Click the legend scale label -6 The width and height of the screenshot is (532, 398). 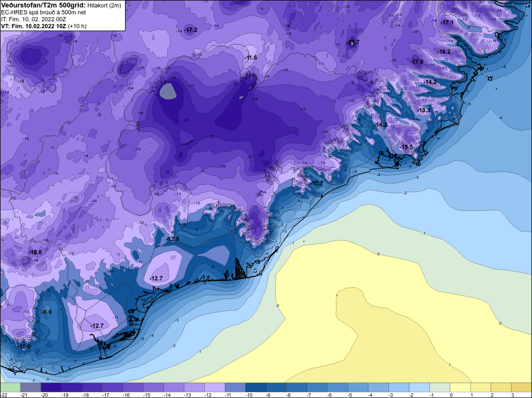(x=330, y=395)
